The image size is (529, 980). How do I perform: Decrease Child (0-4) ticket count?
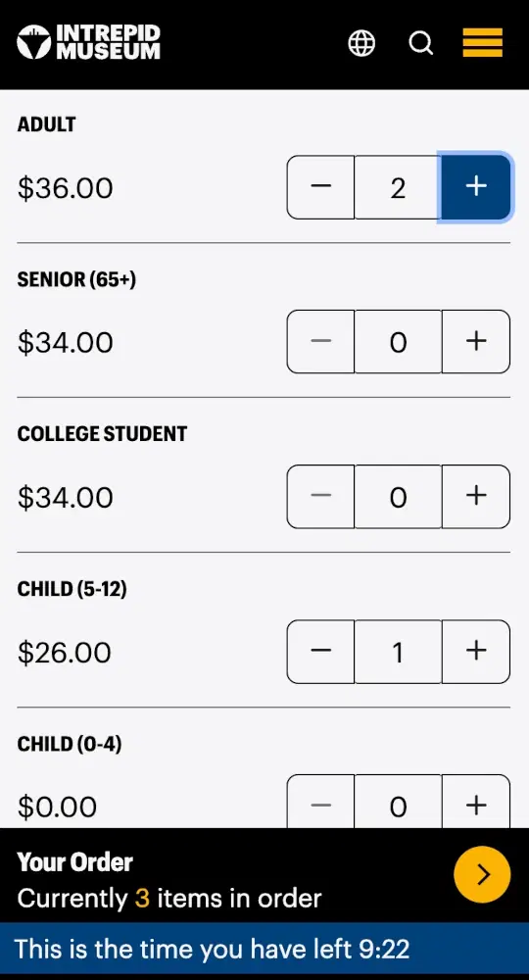[320, 803]
